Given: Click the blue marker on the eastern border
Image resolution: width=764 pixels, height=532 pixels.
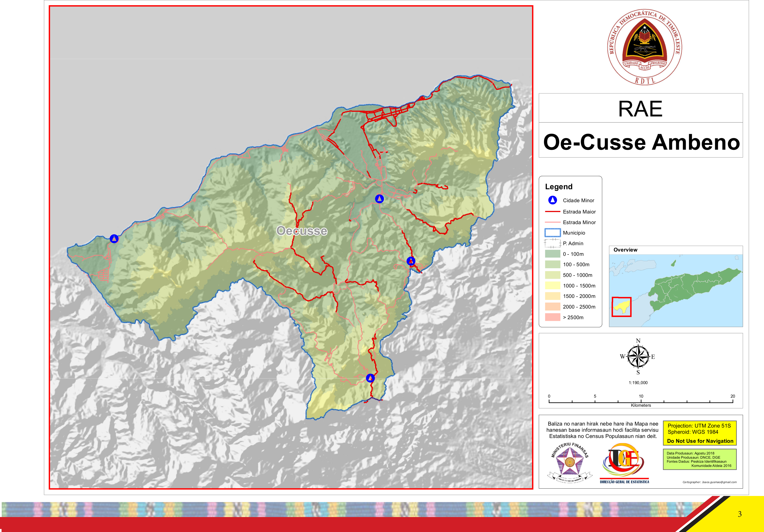Looking at the screenshot, I should click(x=411, y=261).
